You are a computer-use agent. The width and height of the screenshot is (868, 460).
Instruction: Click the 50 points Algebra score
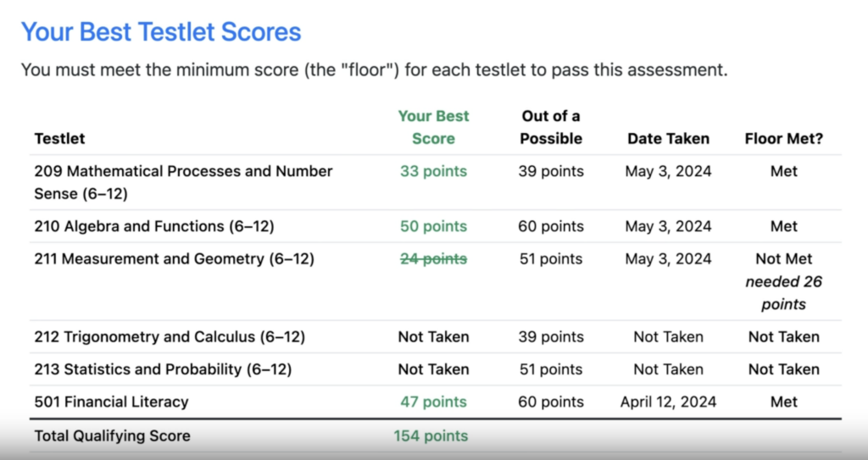tap(433, 226)
